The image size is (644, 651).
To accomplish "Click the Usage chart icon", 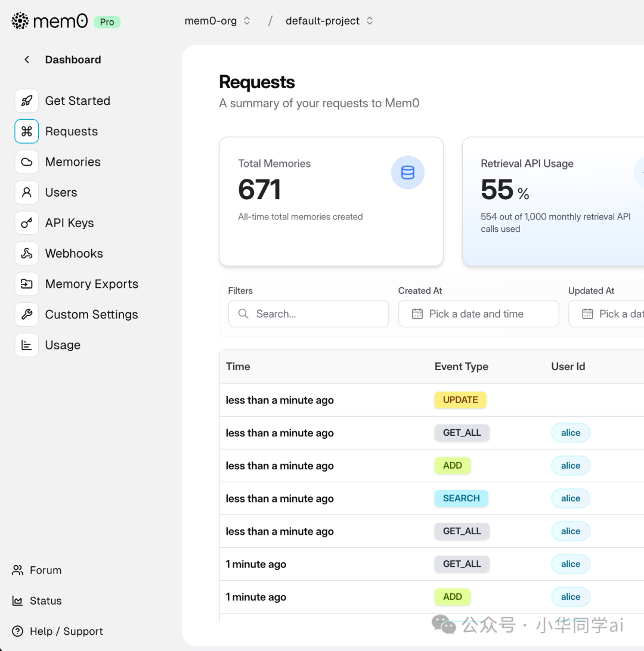I will [27, 345].
